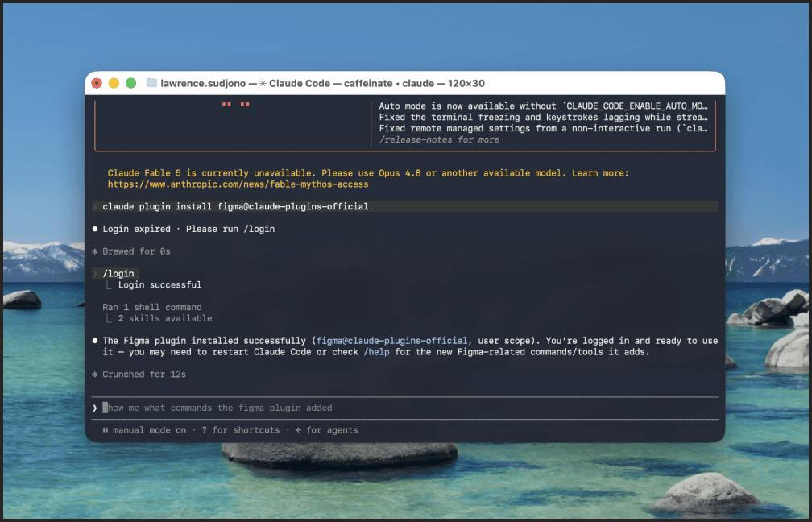Click the 'Fixed the terminal freezing' release note
Image resolution: width=812 pixels, height=522 pixels.
coord(543,118)
